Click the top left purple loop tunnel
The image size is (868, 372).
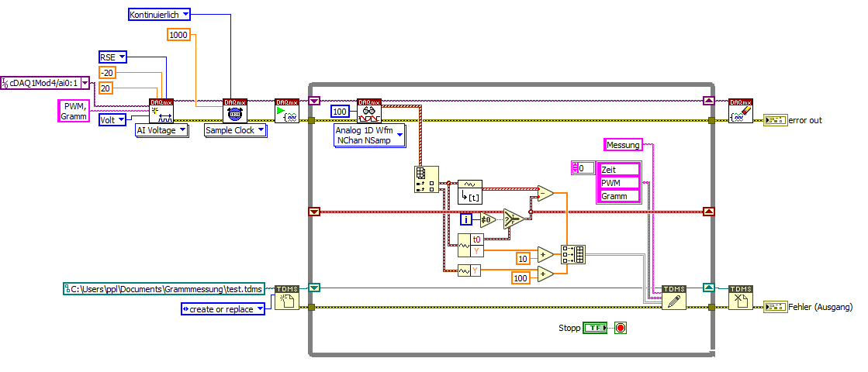click(x=314, y=101)
